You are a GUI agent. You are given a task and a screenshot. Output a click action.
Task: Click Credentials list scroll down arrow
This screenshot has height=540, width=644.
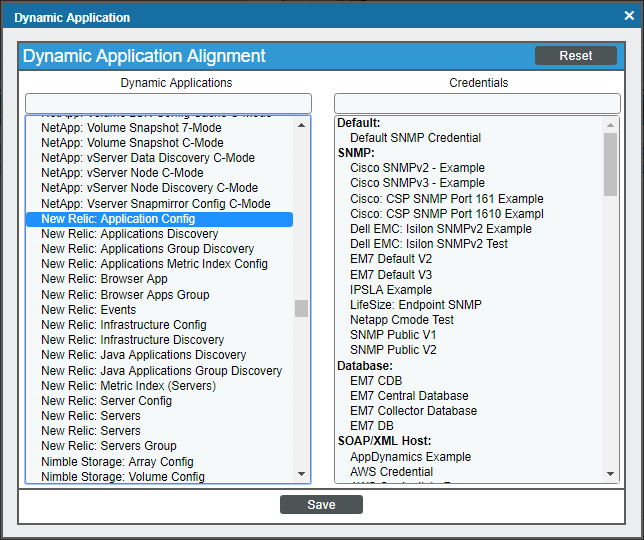tap(610, 474)
